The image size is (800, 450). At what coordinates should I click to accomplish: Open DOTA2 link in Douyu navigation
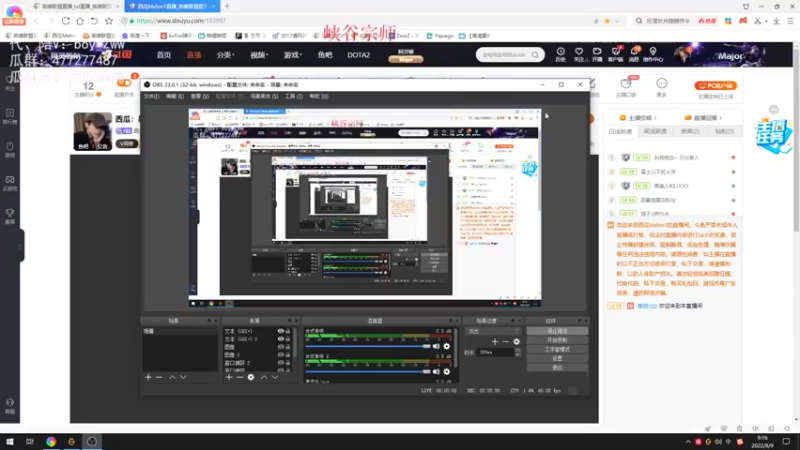[x=359, y=55]
